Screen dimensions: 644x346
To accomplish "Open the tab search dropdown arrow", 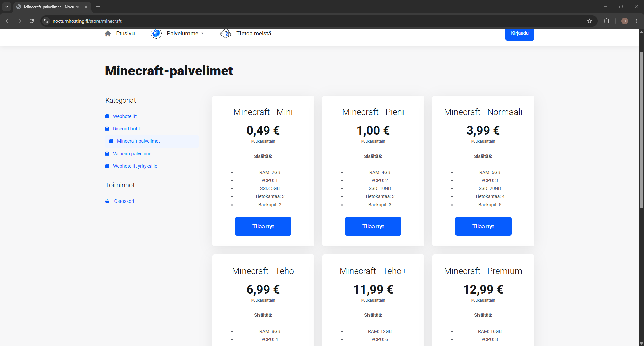I will [x=6, y=7].
